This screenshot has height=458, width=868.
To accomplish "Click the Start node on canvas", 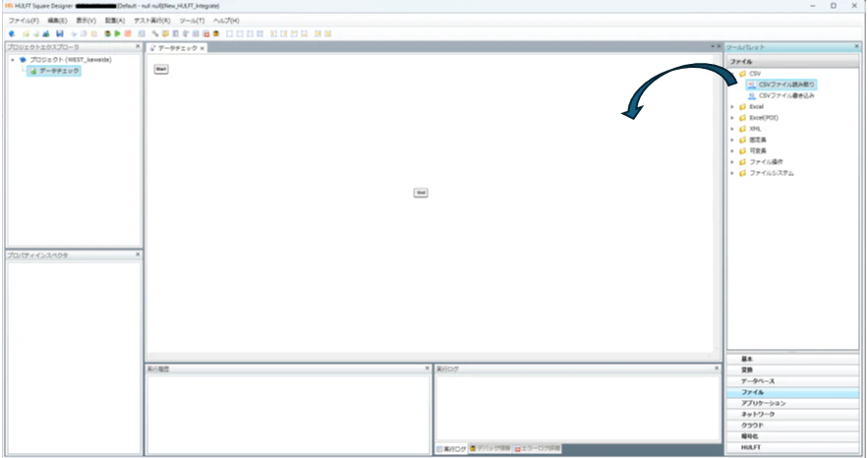I will click(161, 69).
